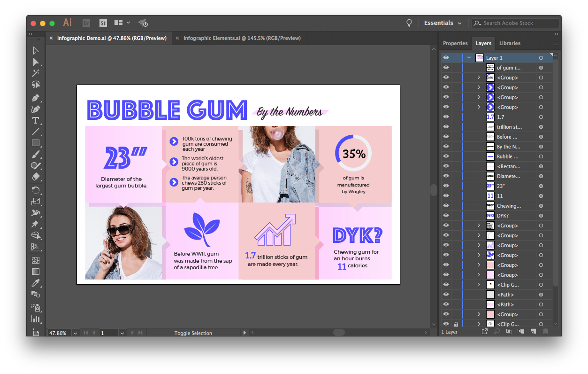Select the Curvature tool
Viewport: 588px width, 374px height.
click(36, 109)
